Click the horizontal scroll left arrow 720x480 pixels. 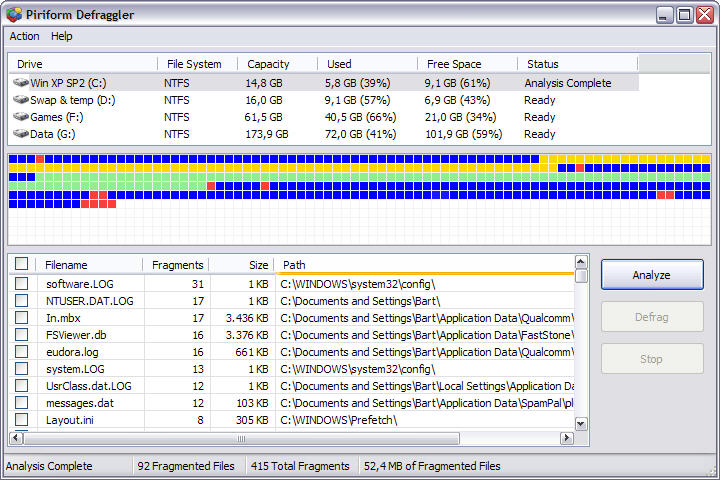click(x=16, y=438)
